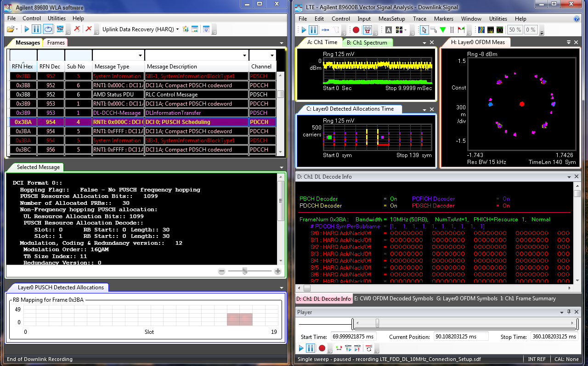Open the Channel column filter dropdown

[272, 56]
